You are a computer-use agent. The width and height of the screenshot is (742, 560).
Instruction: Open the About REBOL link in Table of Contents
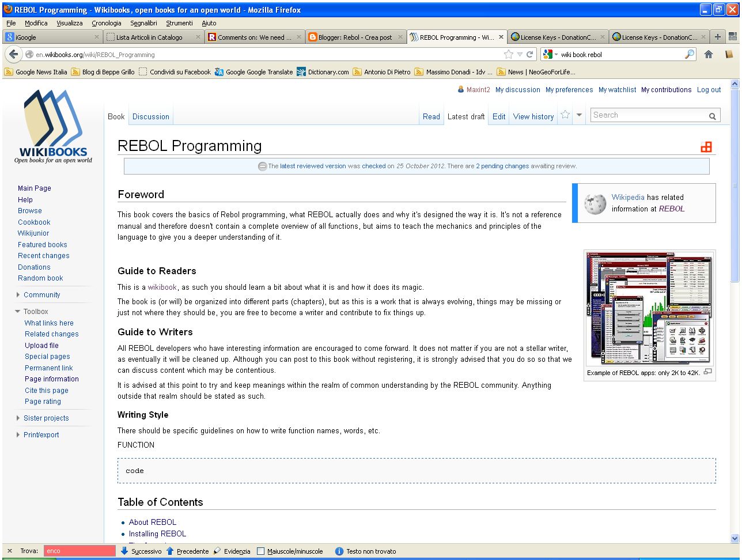click(x=152, y=522)
